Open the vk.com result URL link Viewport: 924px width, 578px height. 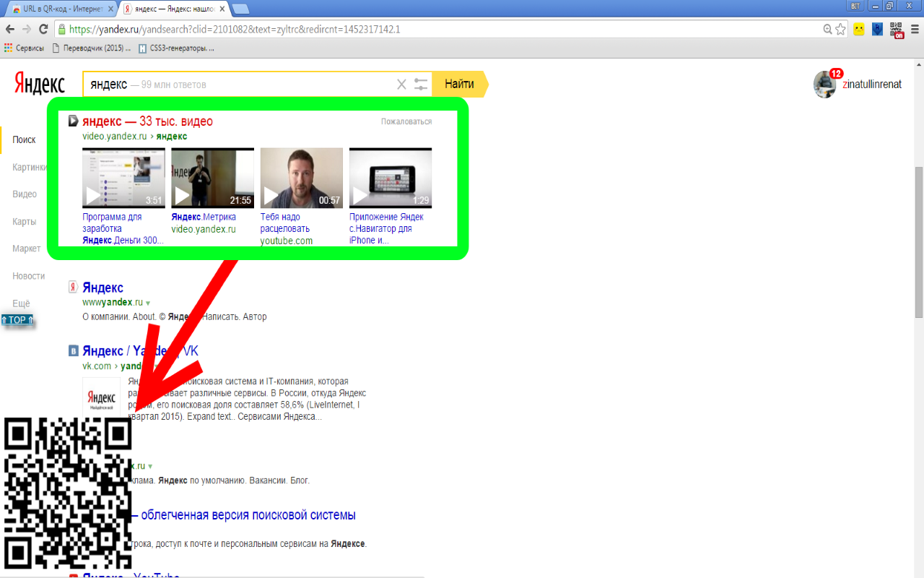pos(97,366)
